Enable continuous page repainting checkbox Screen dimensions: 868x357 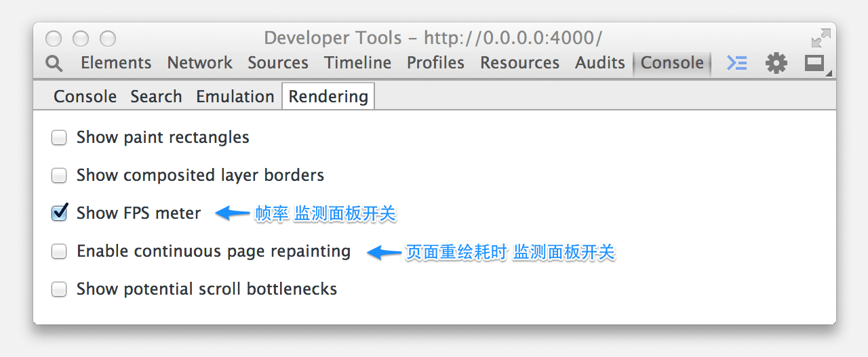[x=60, y=251]
